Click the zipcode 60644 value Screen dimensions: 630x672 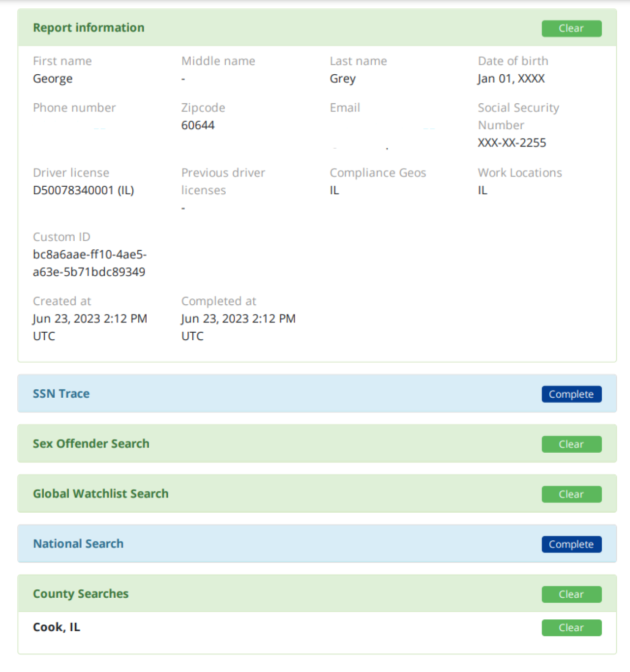point(198,125)
